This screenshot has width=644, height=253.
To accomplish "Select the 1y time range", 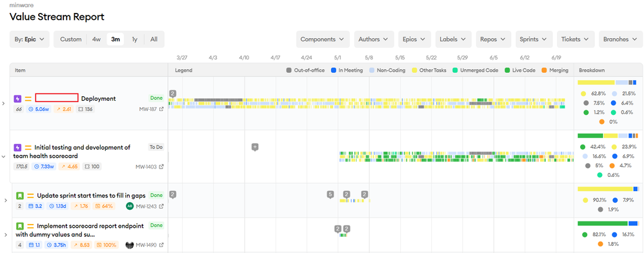I will pyautogui.click(x=134, y=39).
